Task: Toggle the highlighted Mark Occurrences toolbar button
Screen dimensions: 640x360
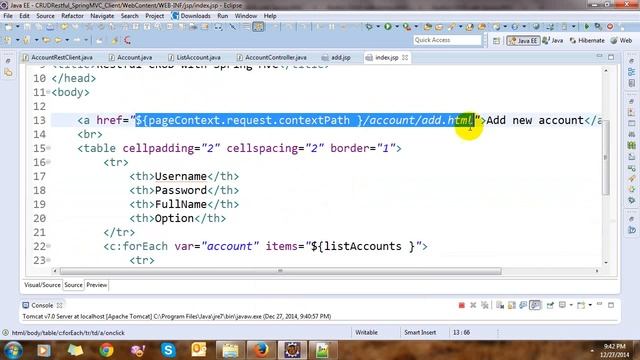Action: point(258,27)
